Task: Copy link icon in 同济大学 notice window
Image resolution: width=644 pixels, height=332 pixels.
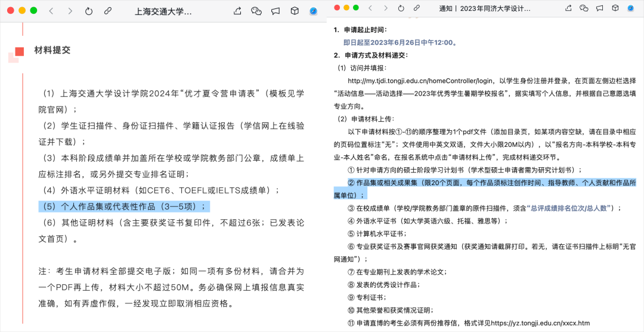Action: click(416, 8)
